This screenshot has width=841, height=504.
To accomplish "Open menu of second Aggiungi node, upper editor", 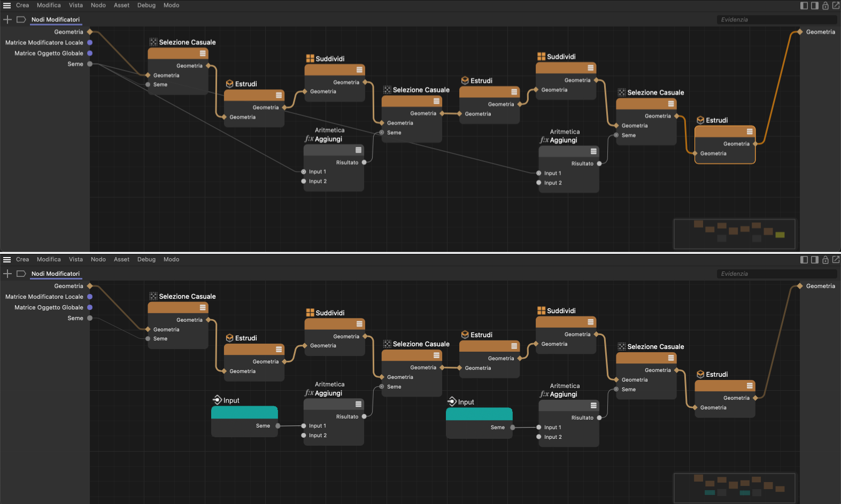I will (593, 151).
